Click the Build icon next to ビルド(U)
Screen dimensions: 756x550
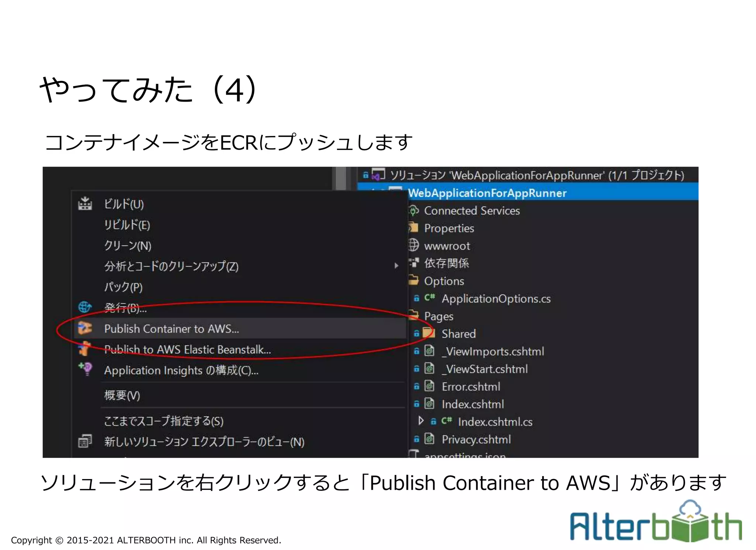click(x=85, y=204)
